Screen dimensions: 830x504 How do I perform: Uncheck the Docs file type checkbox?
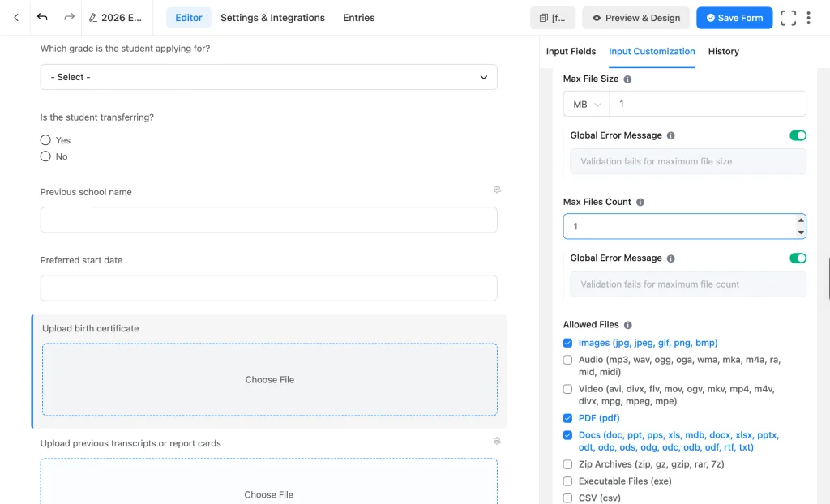point(567,435)
